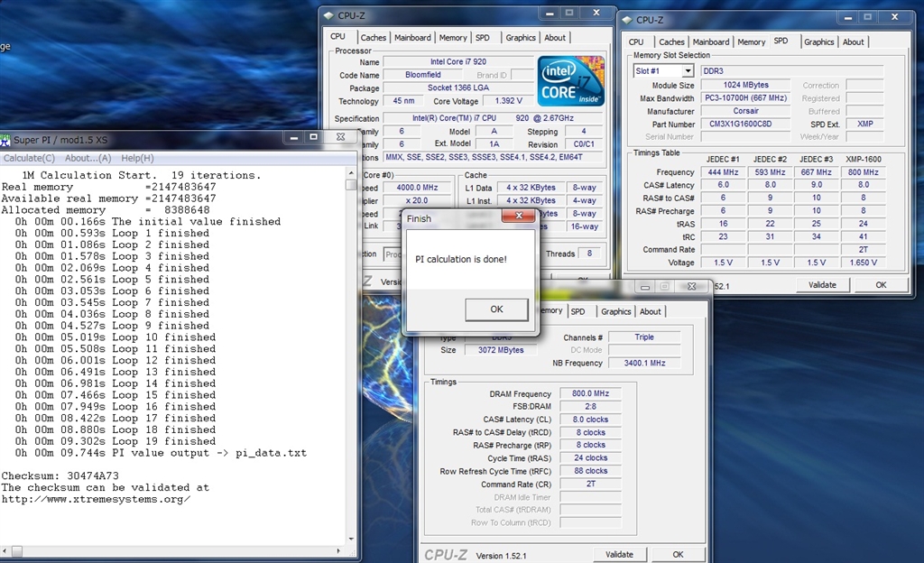The width and height of the screenshot is (924, 563).
Task: Maximize the Super PI window
Action: [x=313, y=138]
